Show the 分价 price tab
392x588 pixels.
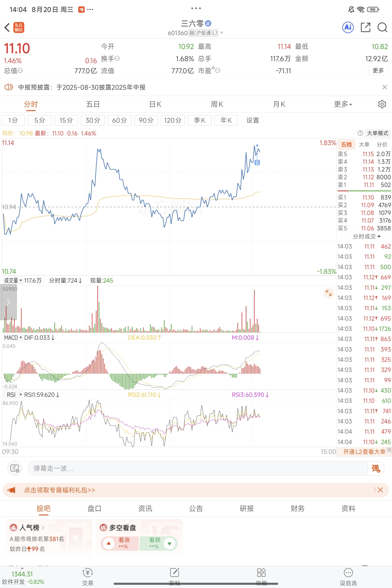(382, 144)
